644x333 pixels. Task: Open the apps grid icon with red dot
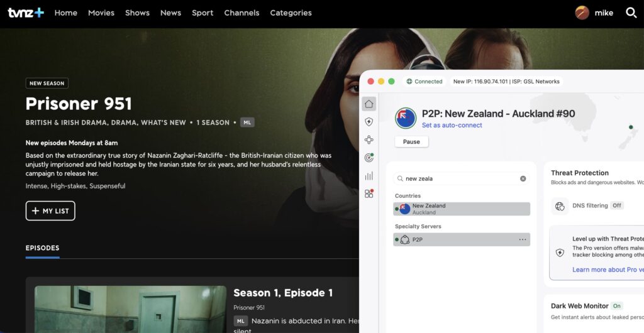point(369,194)
